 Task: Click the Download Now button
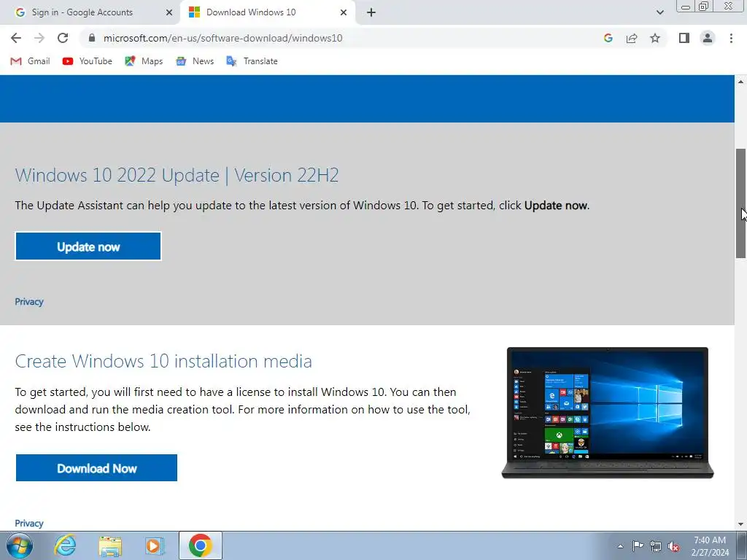click(x=97, y=467)
